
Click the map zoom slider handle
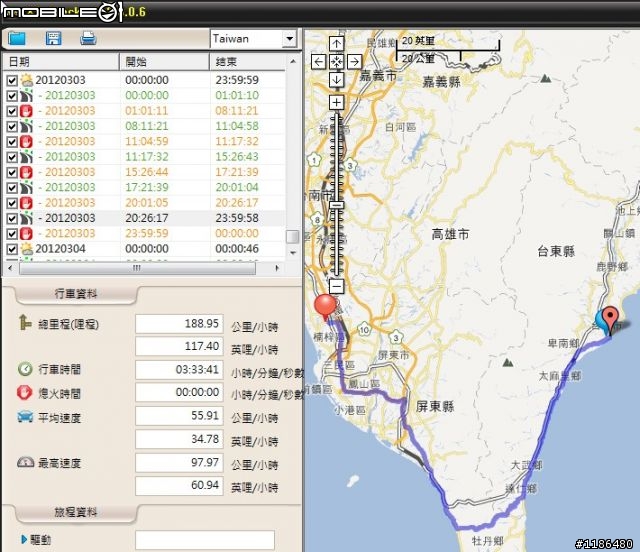click(x=336, y=205)
